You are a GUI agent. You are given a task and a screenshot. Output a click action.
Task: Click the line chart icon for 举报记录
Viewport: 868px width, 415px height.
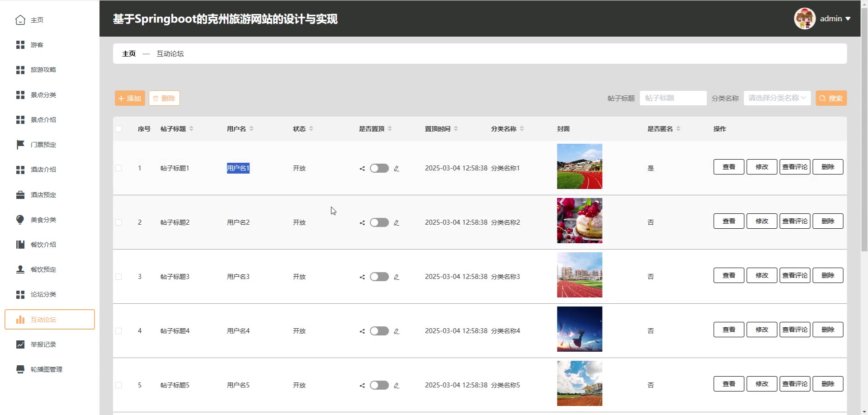click(x=20, y=344)
